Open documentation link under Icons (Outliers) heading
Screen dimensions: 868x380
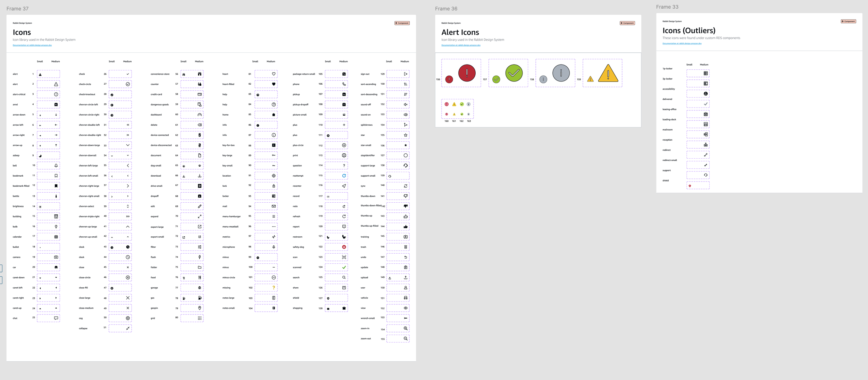click(x=682, y=43)
